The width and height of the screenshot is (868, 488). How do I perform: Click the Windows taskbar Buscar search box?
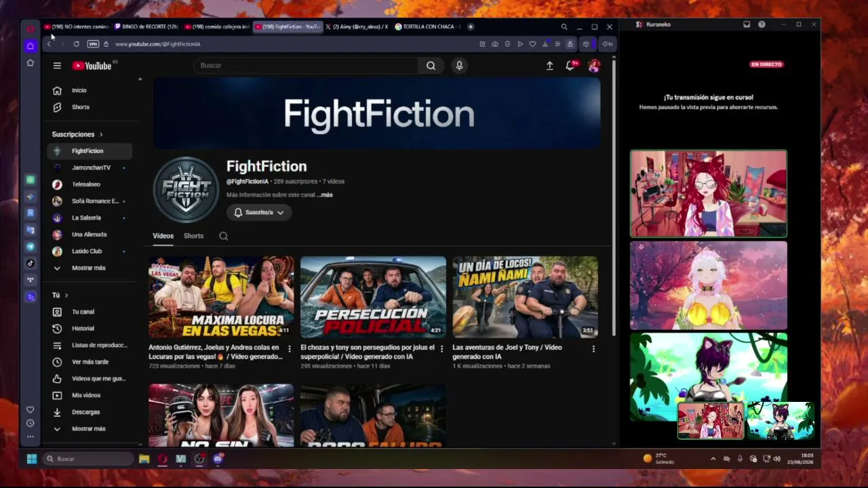[88, 459]
